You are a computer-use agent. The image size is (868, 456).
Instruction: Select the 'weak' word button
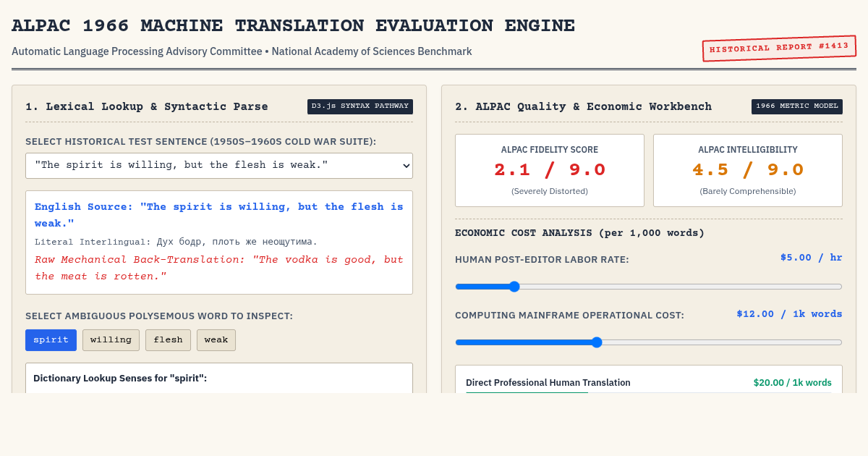coord(216,340)
